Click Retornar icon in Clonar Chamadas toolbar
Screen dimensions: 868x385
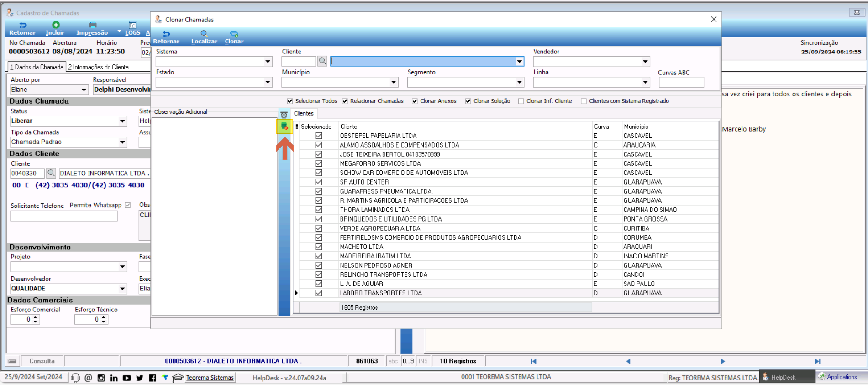click(166, 34)
